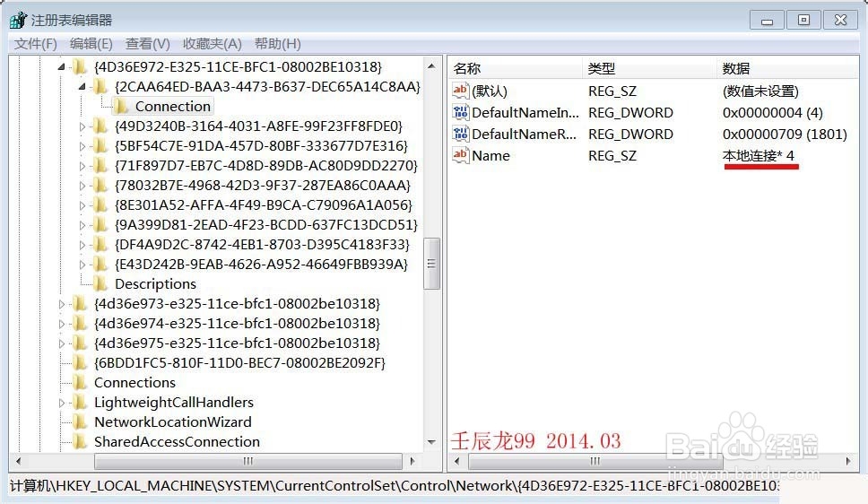Click the Connections folder icon
868x504 pixels.
coord(80,383)
